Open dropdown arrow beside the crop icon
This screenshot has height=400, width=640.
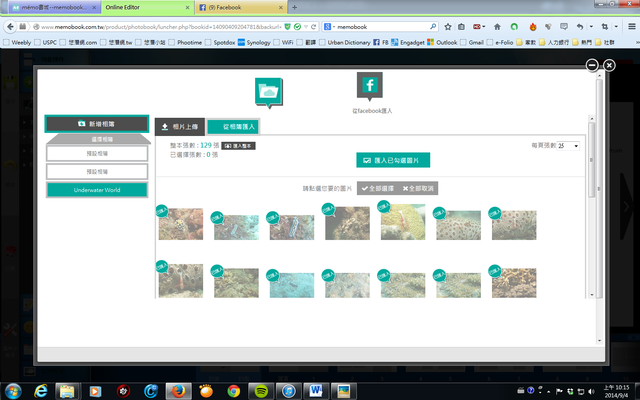click(x=616, y=27)
